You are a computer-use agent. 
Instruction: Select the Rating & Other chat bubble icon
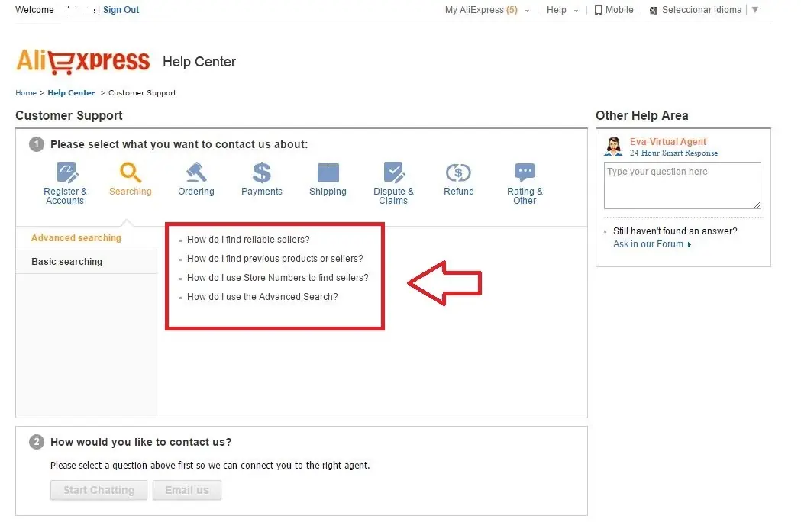pyautogui.click(x=525, y=172)
